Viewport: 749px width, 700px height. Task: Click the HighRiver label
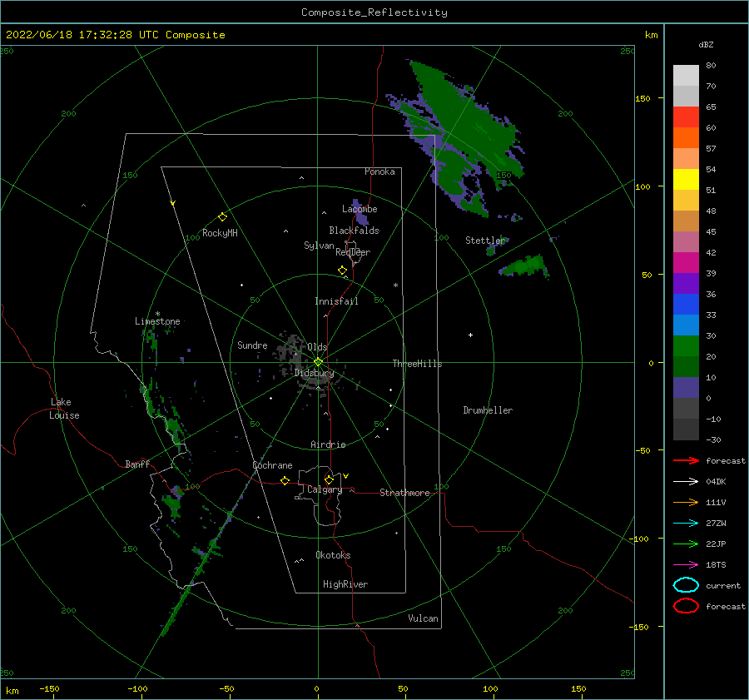pyautogui.click(x=345, y=584)
